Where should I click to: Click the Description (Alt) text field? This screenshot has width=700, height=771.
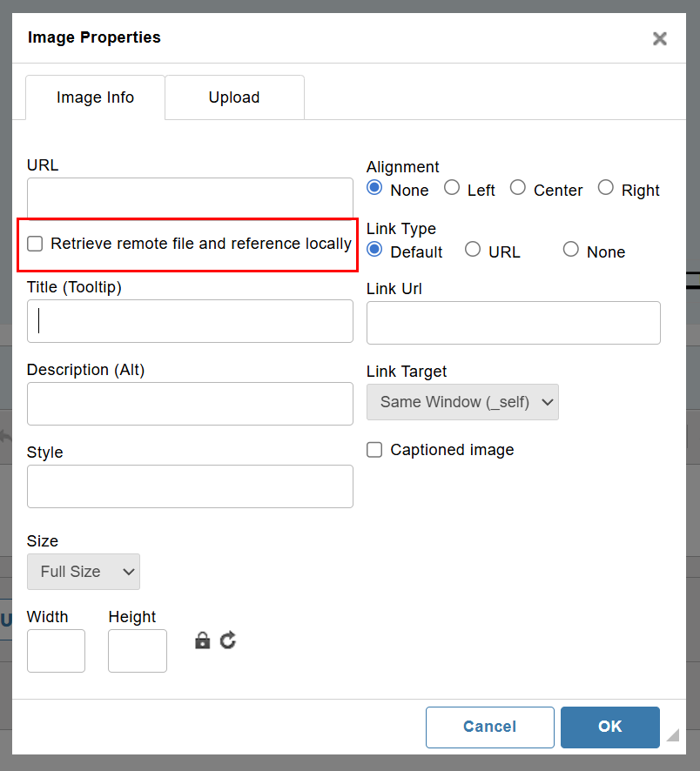coord(190,404)
